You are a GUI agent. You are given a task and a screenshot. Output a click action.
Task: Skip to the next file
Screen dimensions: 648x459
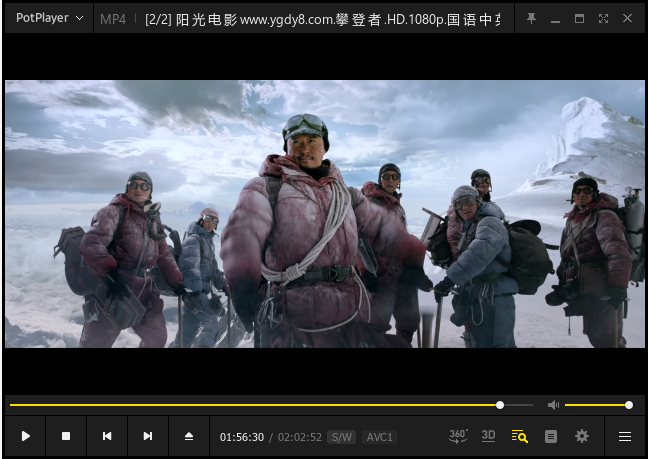coord(148,436)
